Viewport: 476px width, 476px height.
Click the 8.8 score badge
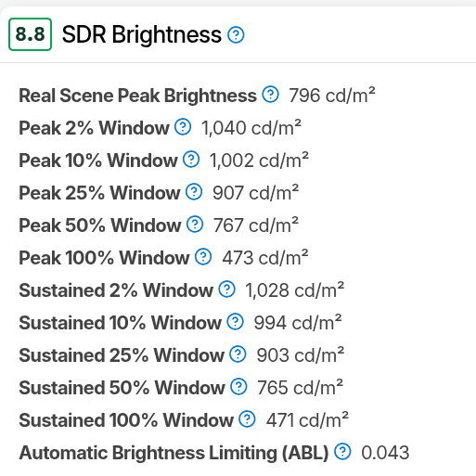[x=30, y=34]
